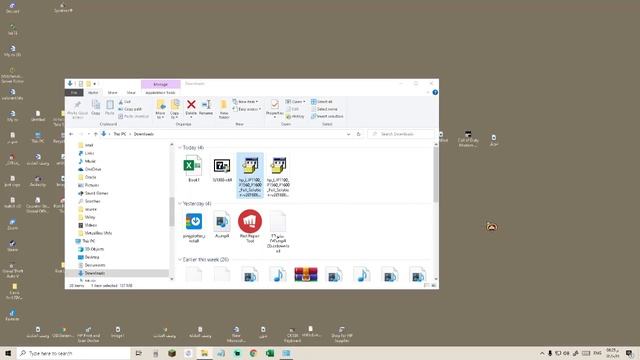Select the WinRAR archive file
The height and width of the screenshot is (360, 640).
(306, 274)
